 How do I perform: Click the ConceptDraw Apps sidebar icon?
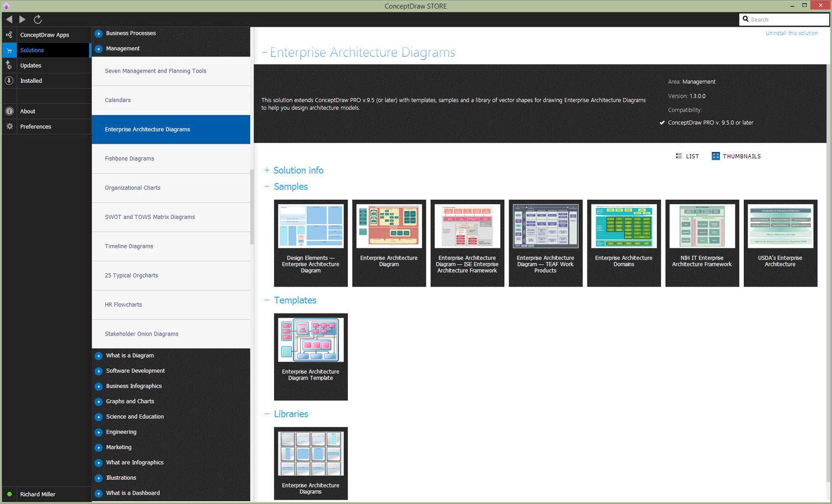pos(9,35)
